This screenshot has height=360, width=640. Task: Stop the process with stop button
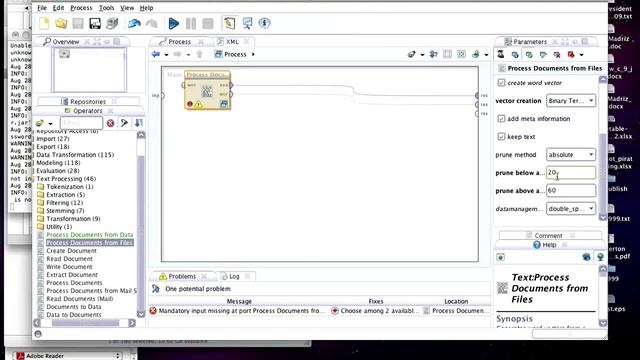208,23
